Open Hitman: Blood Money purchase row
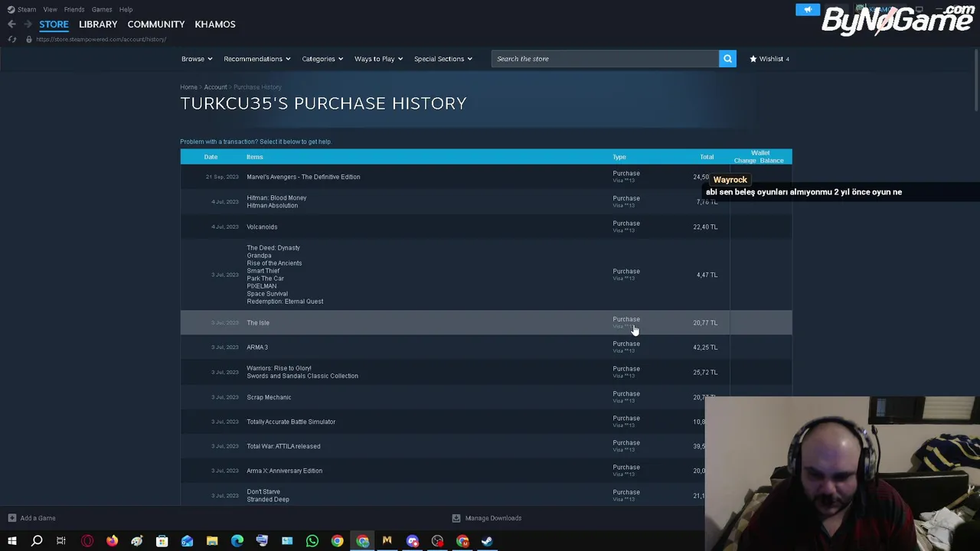This screenshot has height=551, width=980. [x=486, y=202]
